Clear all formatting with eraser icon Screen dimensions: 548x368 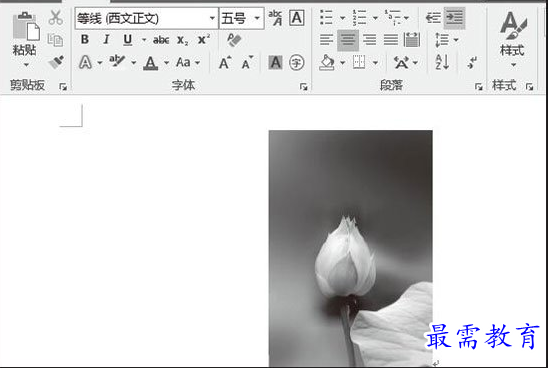pos(234,40)
